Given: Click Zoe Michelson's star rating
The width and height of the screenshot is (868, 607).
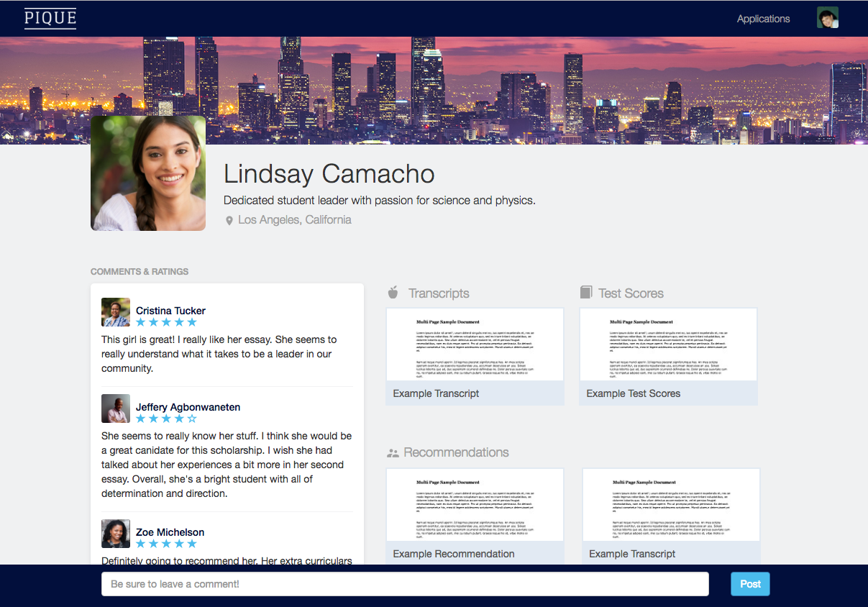Looking at the screenshot, I should click(x=166, y=544).
